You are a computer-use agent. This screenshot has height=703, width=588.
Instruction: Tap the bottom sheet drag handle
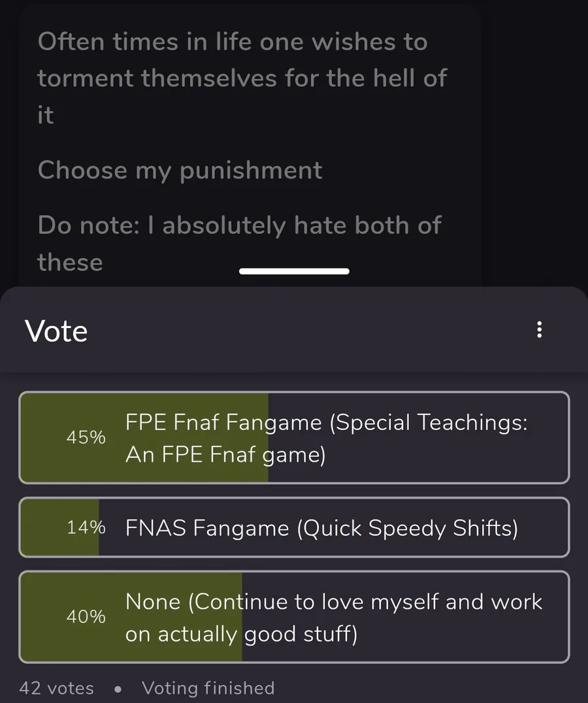point(294,271)
